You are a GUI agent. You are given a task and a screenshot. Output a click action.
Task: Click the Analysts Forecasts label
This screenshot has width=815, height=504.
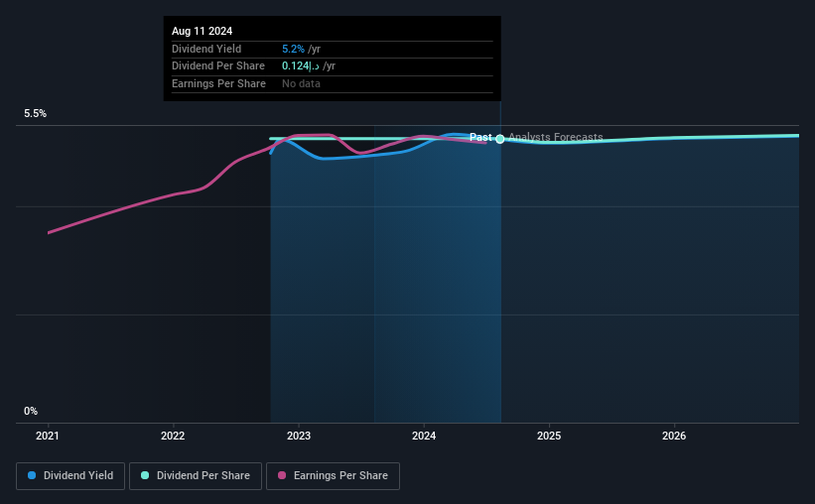(556, 137)
